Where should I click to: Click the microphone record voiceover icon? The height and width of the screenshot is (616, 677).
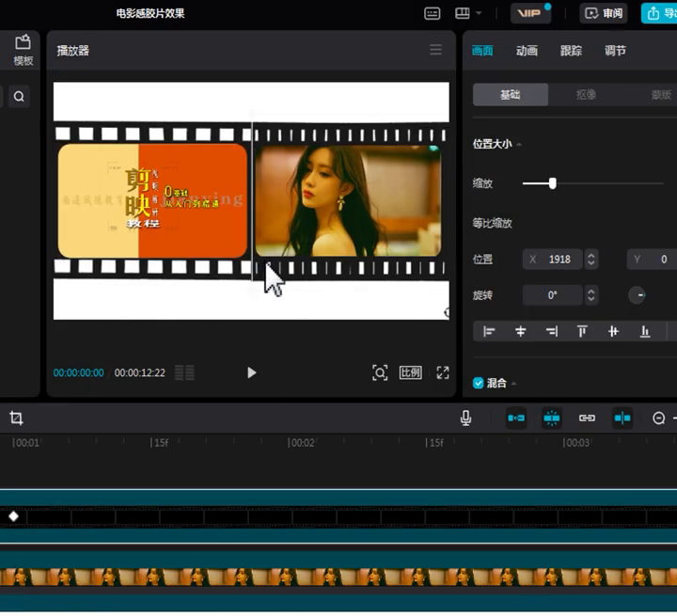pyautogui.click(x=465, y=419)
